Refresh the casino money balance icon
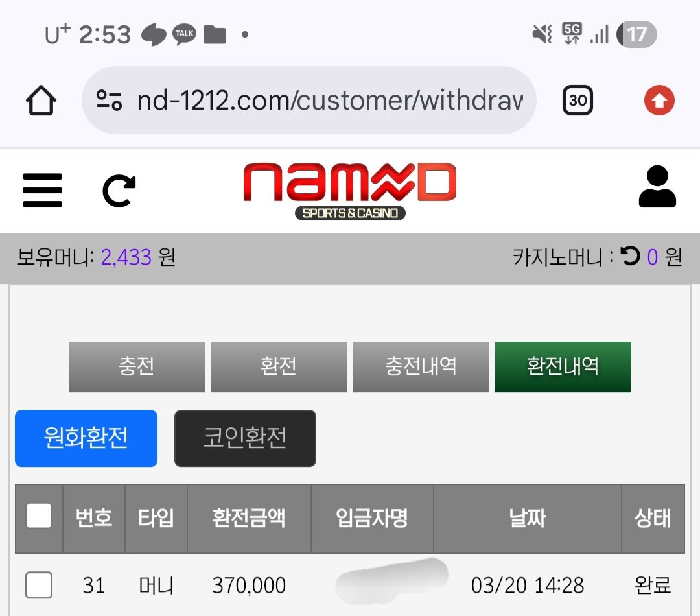Image resolution: width=700 pixels, height=616 pixels. [x=631, y=256]
